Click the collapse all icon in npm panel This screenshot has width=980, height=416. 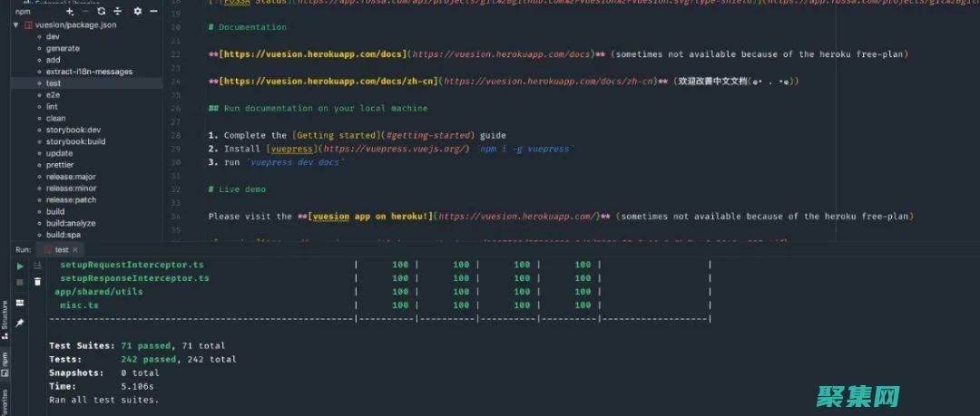pos(116,12)
